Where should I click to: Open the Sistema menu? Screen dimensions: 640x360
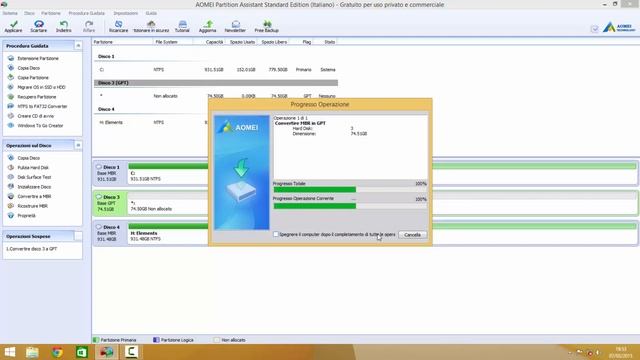[x=10, y=13]
